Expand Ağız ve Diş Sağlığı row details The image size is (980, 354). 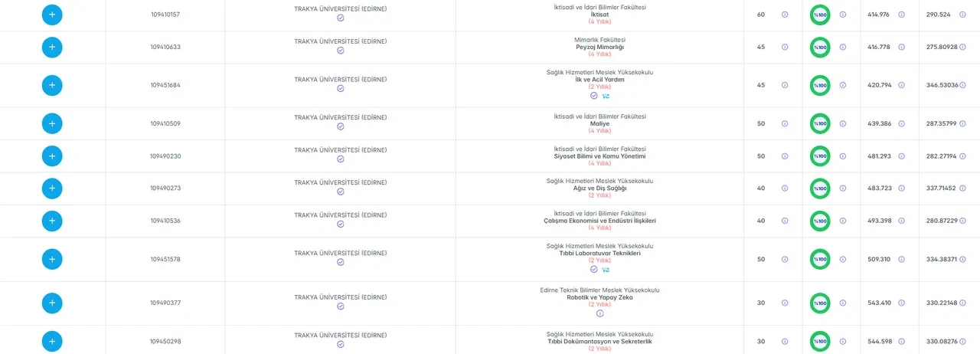coord(52,188)
